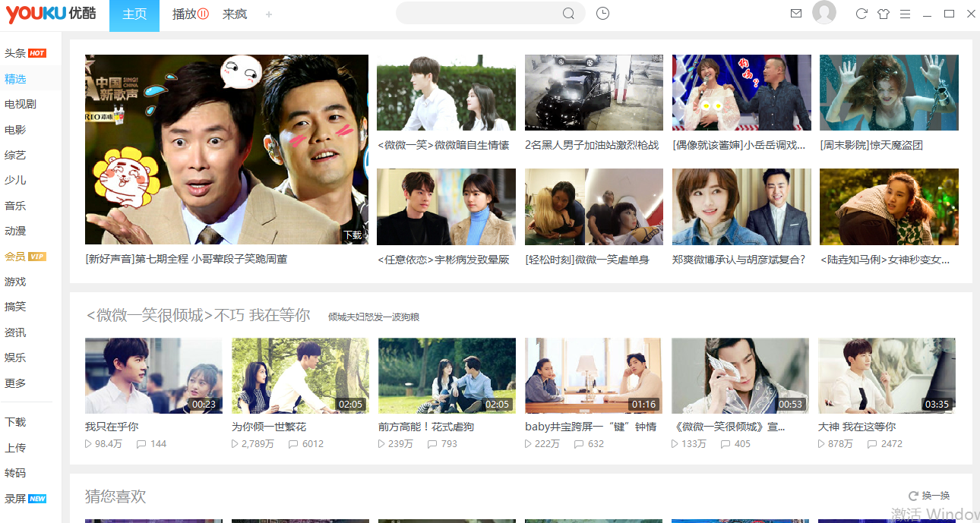Open the skin (shirt) icon
The height and width of the screenshot is (523, 980).
point(883,14)
